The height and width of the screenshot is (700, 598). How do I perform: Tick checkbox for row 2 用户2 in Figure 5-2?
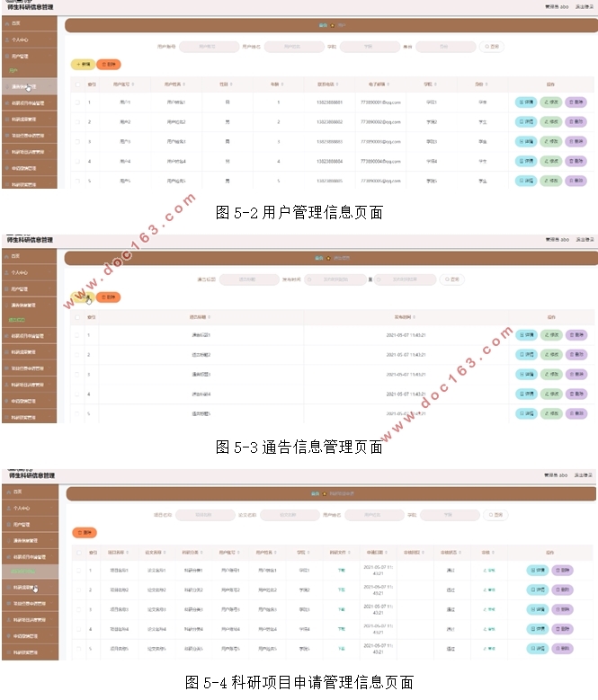click(77, 122)
